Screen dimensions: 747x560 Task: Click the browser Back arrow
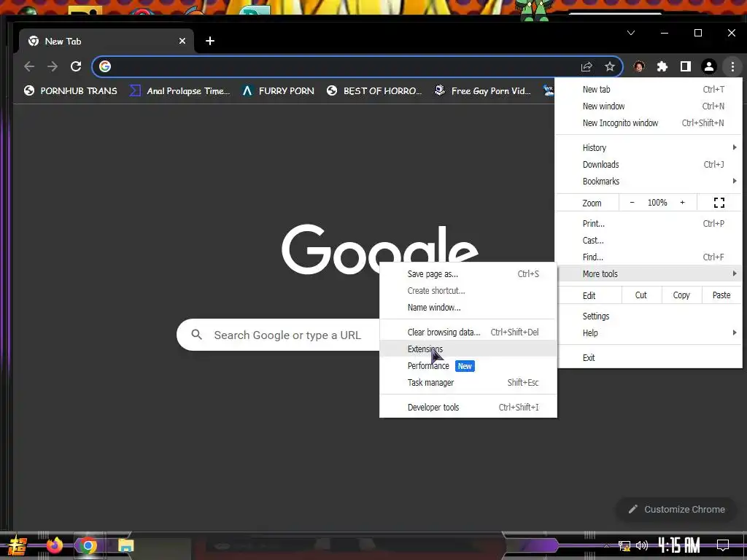29,66
